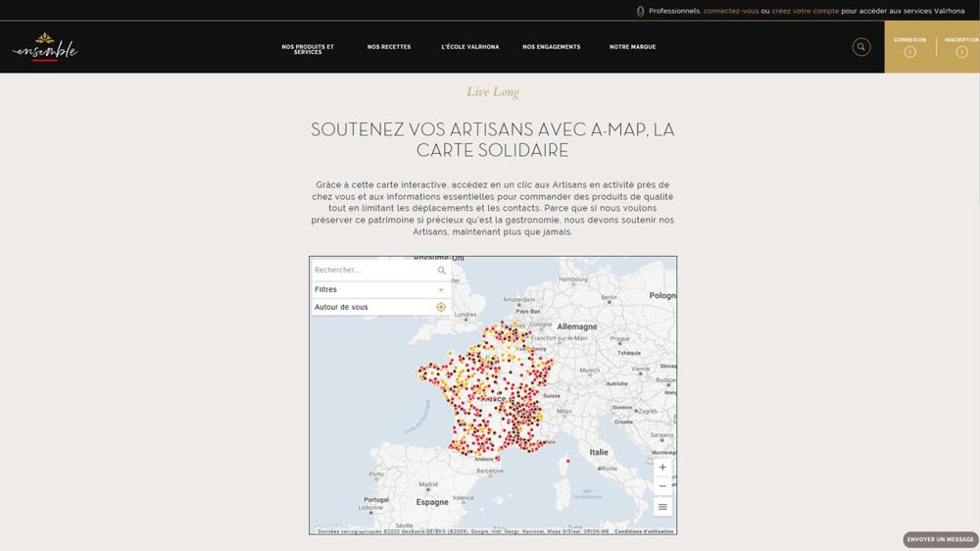Click the Ensemble logo in header
This screenshot has width=980, height=551.
coord(45,47)
